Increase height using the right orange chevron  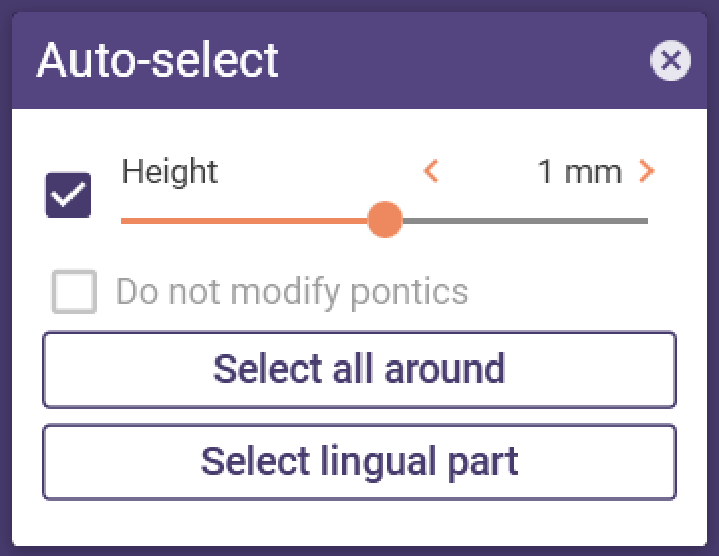(647, 171)
